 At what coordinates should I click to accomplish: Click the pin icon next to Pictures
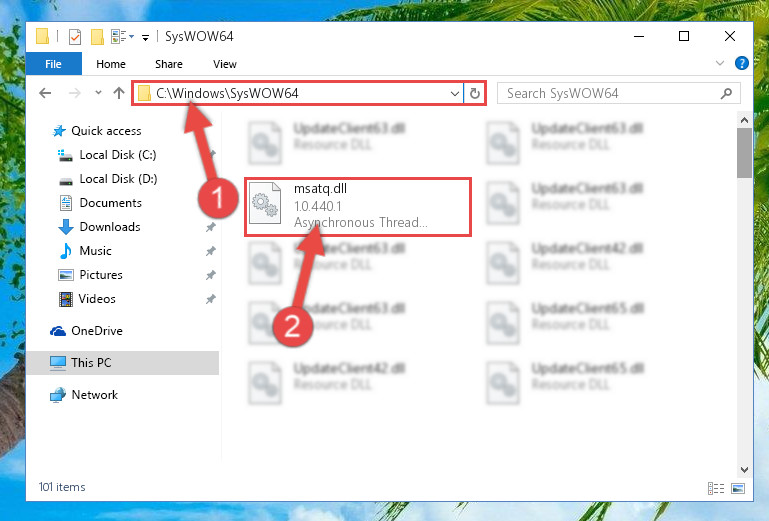(211, 275)
